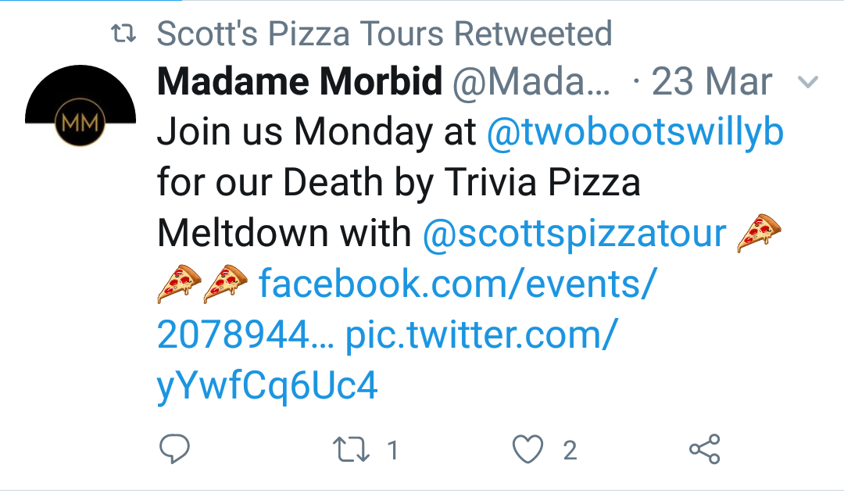Click the retweet count showing 1

[393, 450]
